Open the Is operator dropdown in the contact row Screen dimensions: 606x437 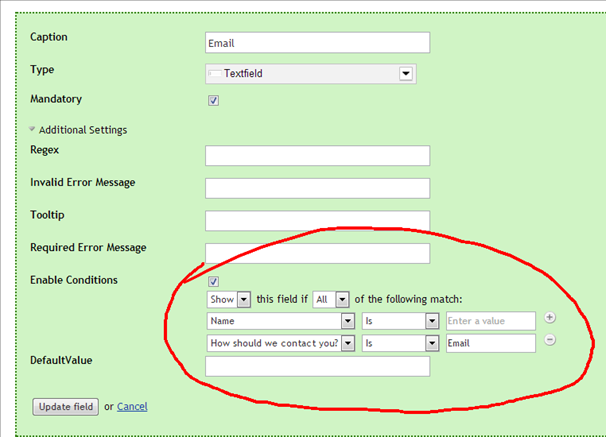click(400, 343)
